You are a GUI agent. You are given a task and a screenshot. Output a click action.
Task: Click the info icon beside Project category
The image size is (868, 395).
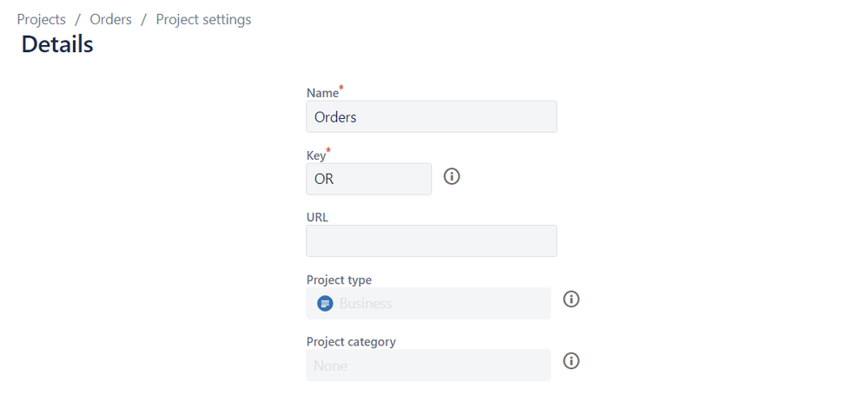pos(571,361)
